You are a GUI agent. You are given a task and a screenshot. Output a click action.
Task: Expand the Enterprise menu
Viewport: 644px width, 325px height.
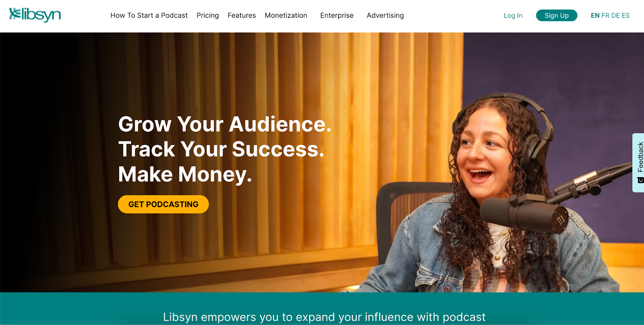pos(337,15)
